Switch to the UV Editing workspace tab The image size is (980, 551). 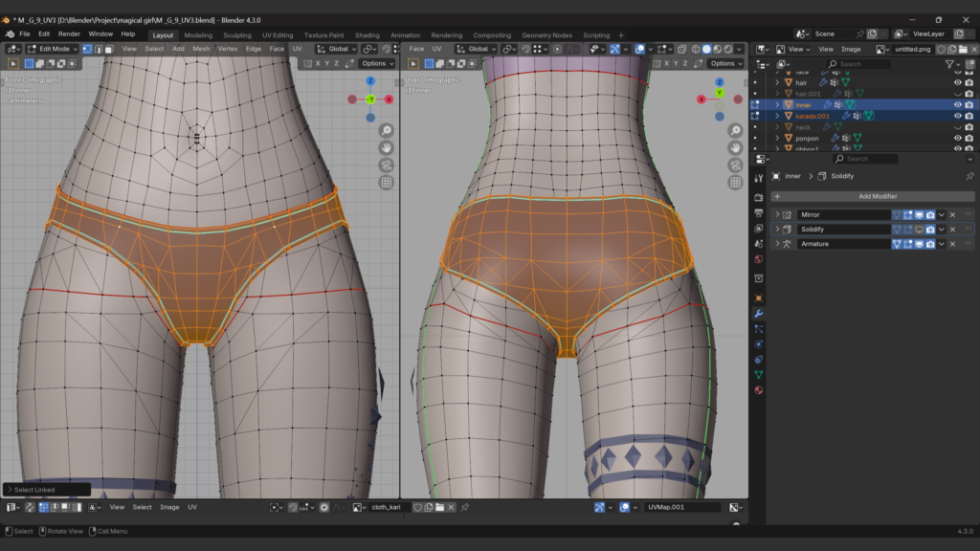[x=278, y=35]
